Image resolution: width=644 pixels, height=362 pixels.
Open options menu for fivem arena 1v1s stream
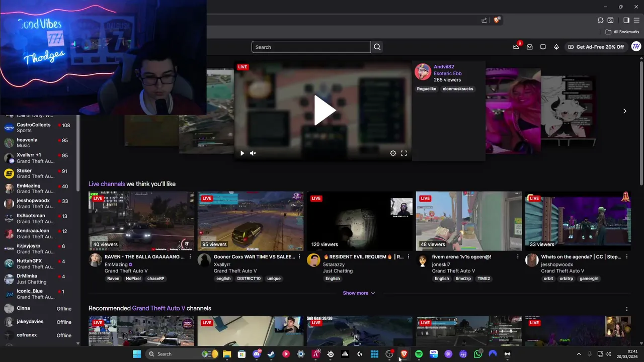(518, 257)
